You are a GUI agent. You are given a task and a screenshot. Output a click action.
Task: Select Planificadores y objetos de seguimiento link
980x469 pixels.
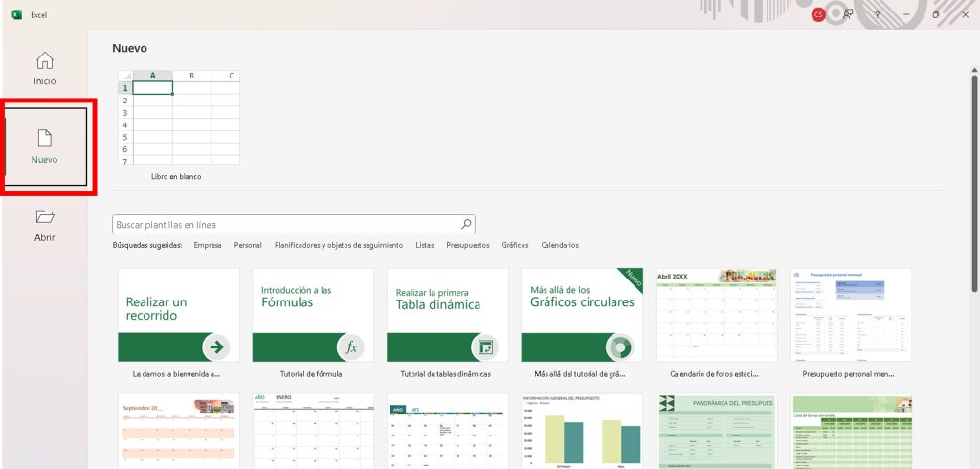(x=338, y=246)
